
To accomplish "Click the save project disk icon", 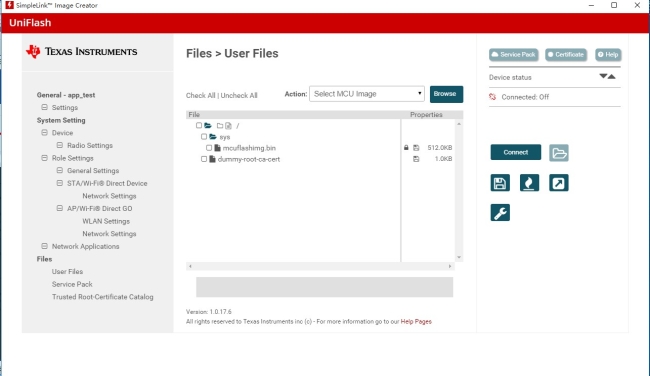I will [500, 183].
